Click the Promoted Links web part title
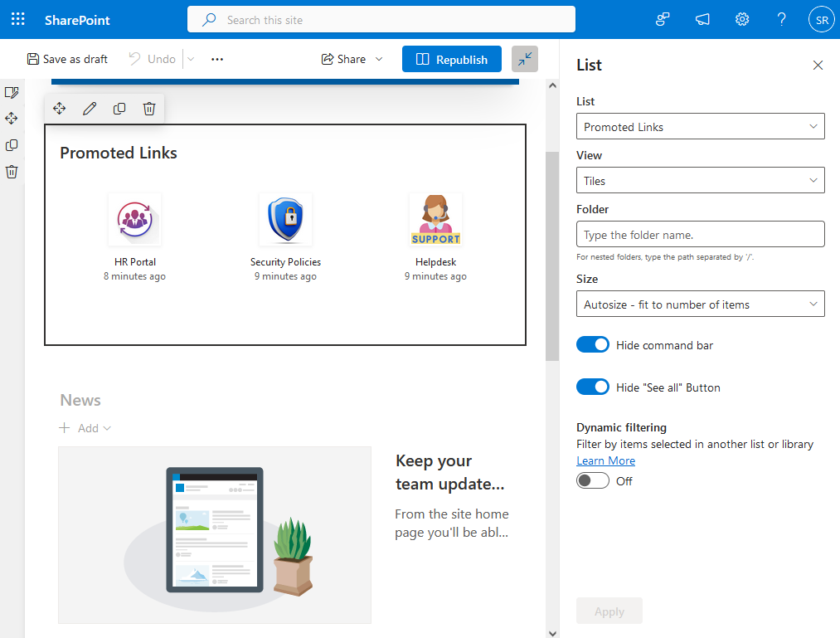840x638 pixels. coord(119,153)
